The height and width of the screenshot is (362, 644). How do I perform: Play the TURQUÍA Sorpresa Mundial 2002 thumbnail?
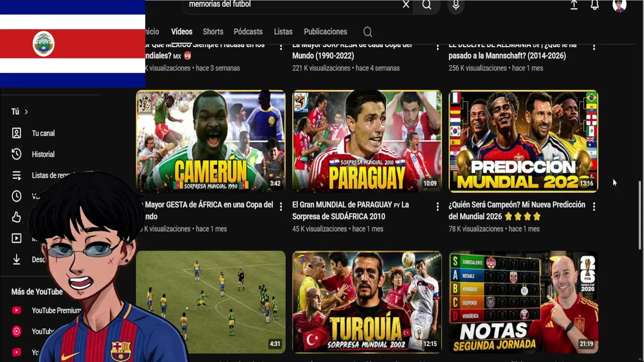click(x=367, y=302)
